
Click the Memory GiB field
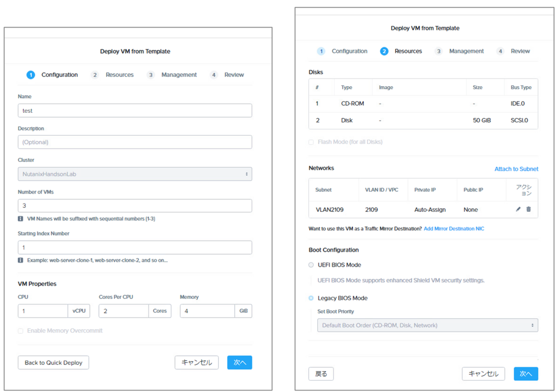pyautogui.click(x=207, y=311)
